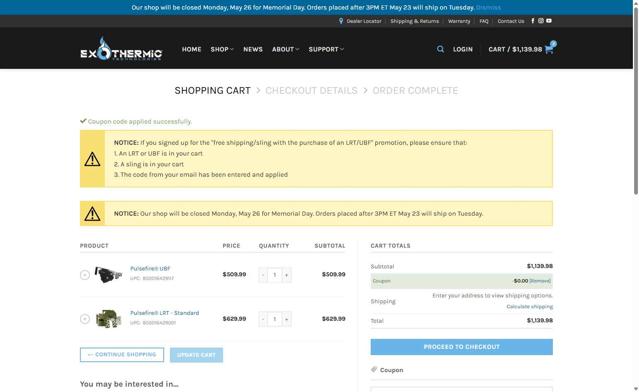Viewport: 639px width, 392px height.
Task: Click the $509.99 price for Pulsefire UBF
Action: point(234,274)
